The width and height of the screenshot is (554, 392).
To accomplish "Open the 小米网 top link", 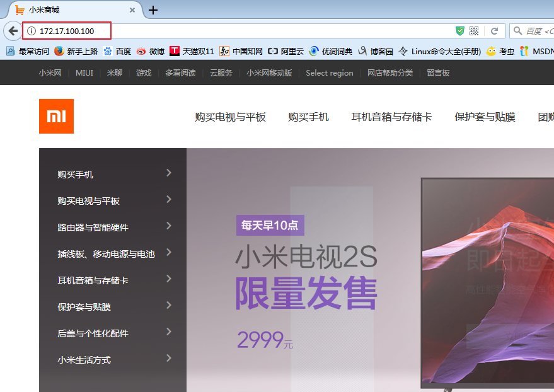I will 50,72.
